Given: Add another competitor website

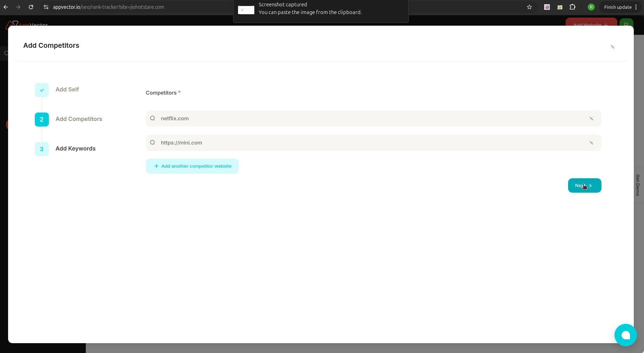Looking at the screenshot, I should [x=192, y=166].
